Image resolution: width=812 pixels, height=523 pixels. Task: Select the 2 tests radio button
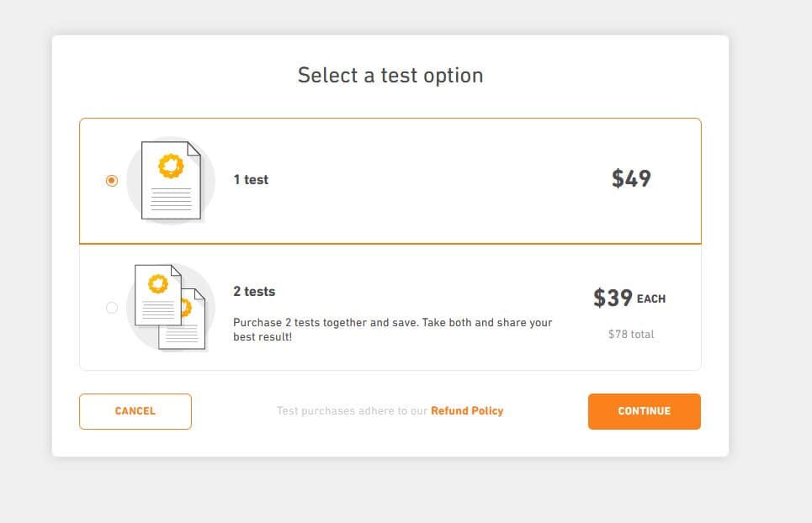[112, 308]
